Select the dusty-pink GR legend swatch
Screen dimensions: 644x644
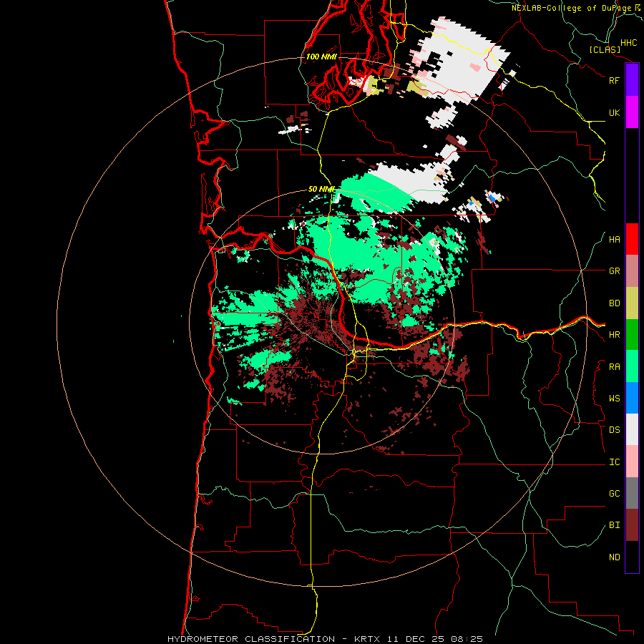coord(632,271)
